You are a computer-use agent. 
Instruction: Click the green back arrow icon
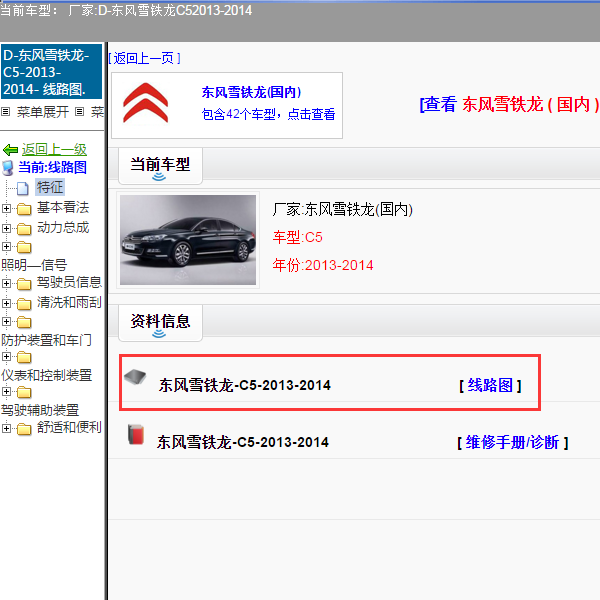pos(10,150)
